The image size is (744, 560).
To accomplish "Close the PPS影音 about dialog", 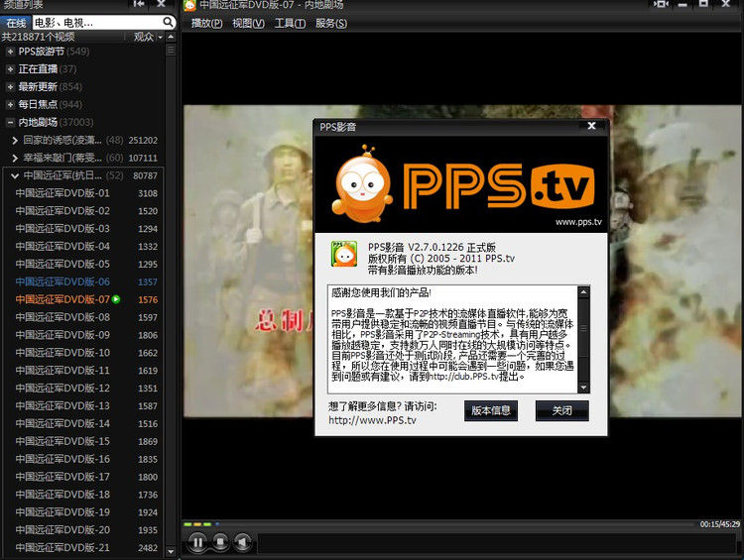I will coord(591,126).
